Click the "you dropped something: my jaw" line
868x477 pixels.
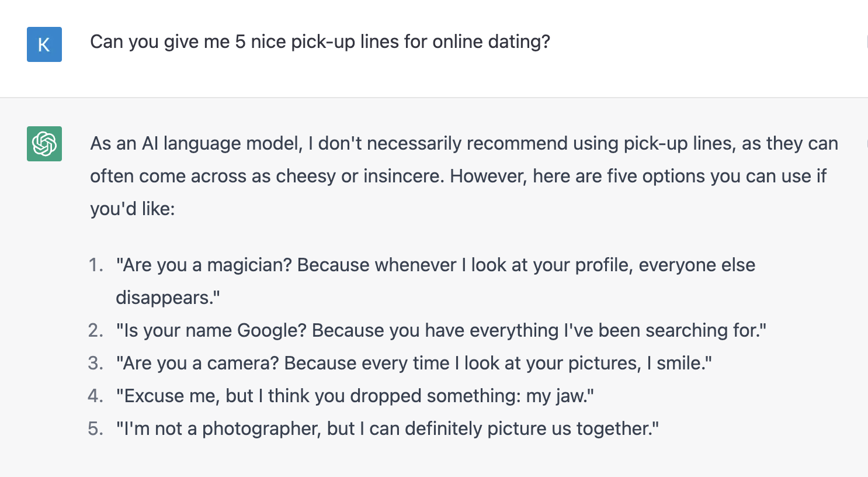coord(355,396)
